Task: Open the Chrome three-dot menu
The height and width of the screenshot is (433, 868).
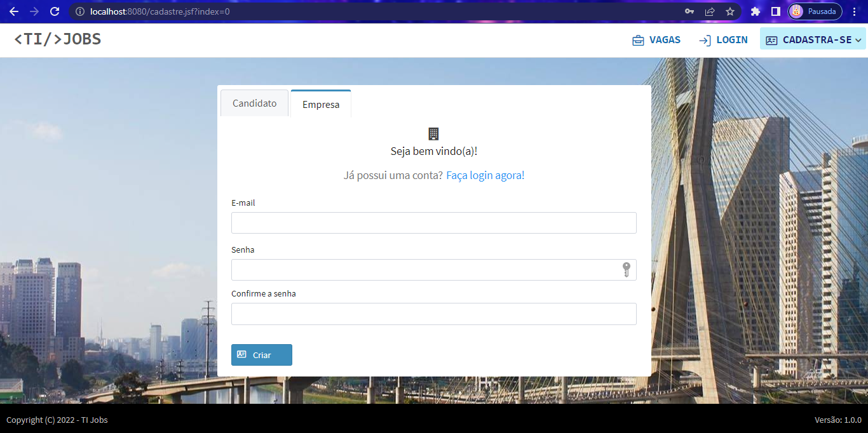Action: pyautogui.click(x=855, y=11)
